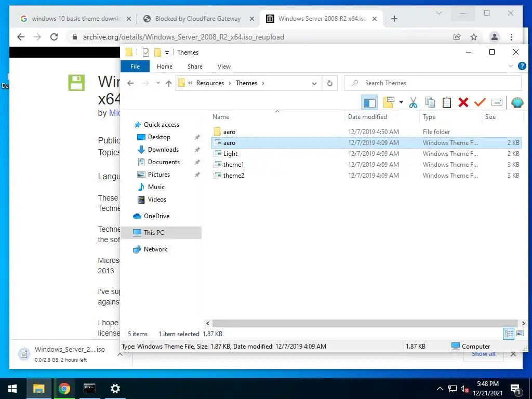Expand the hidden breadcrumb path chevrons
This screenshot has height=399, width=532.
[190, 83]
